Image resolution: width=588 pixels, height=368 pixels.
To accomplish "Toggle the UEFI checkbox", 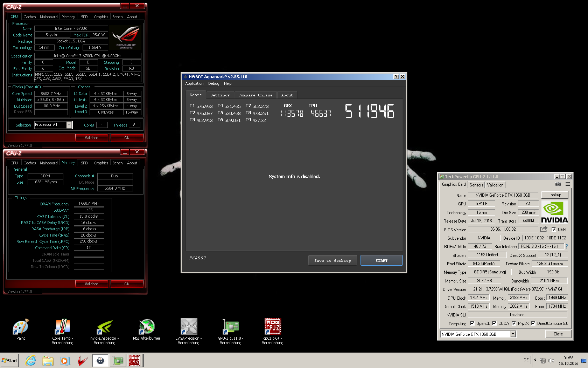I will pyautogui.click(x=554, y=229).
